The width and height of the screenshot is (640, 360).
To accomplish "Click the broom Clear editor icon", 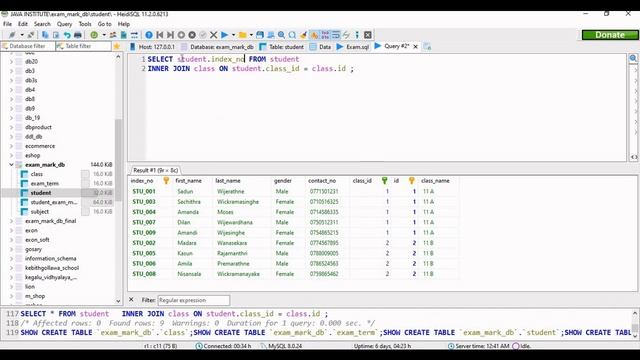I will [x=303, y=35].
